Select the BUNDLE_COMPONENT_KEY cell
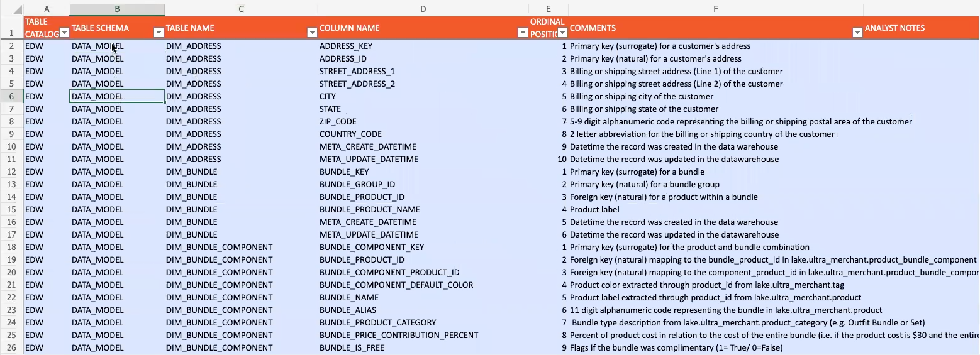 423,247
